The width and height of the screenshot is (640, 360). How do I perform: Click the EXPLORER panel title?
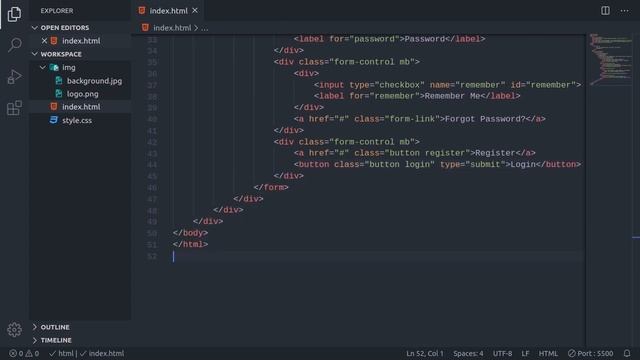tap(57, 11)
